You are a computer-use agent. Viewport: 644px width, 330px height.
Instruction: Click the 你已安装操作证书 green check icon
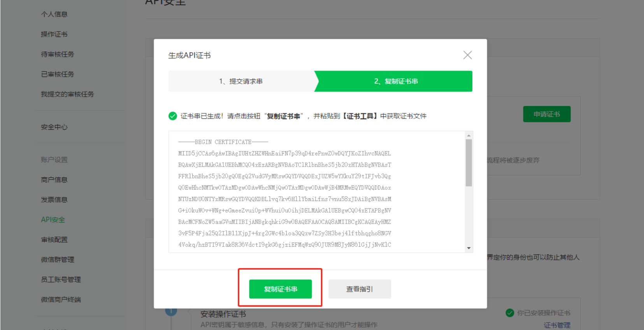point(510,312)
